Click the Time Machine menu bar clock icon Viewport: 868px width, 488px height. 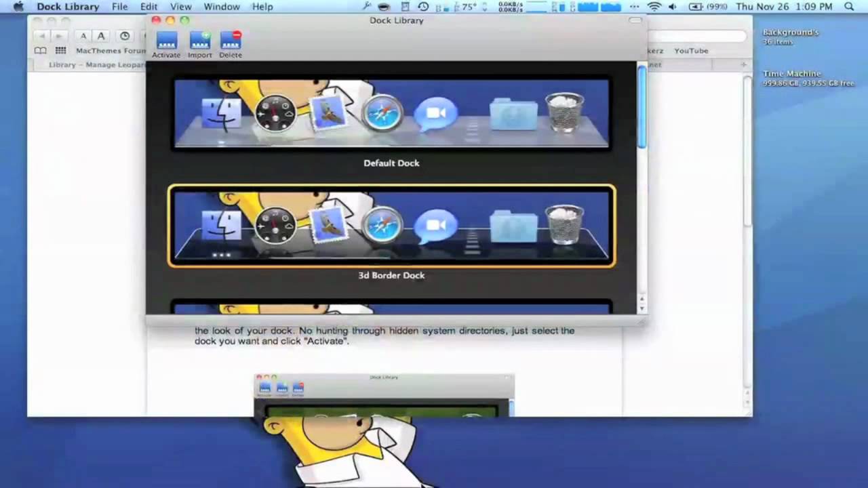(423, 7)
